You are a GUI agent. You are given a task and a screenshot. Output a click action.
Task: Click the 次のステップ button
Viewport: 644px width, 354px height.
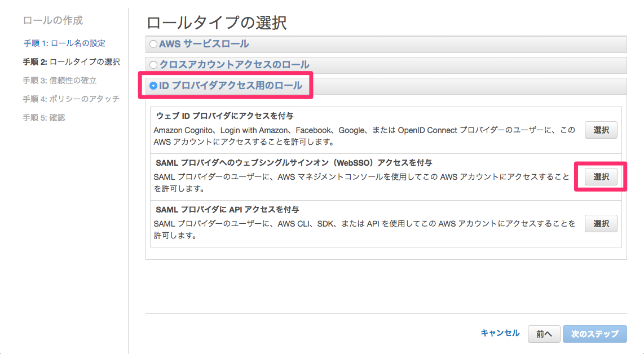coord(594,334)
